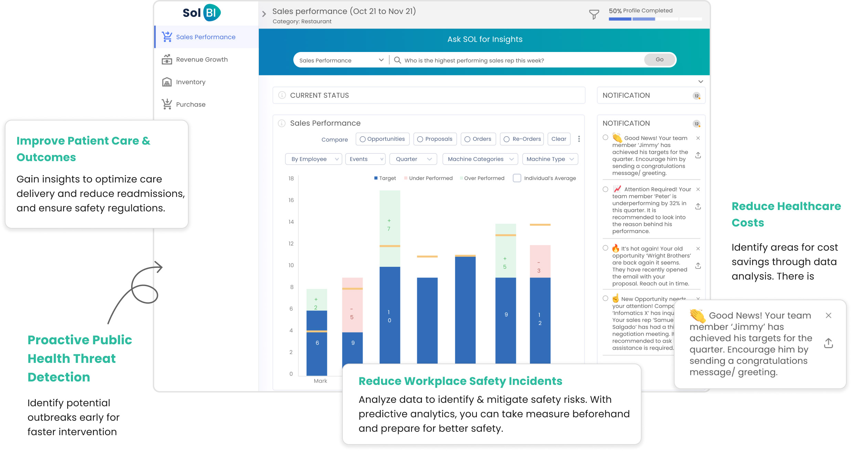This screenshot has height=451, width=868.
Task: Enable the Individual's Average checkbox
Action: (517, 178)
